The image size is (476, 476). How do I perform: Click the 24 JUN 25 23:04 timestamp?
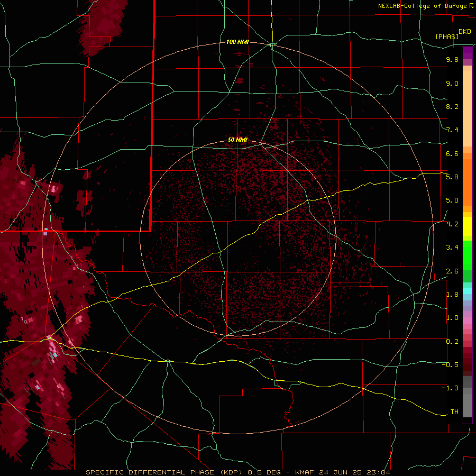coord(354,472)
